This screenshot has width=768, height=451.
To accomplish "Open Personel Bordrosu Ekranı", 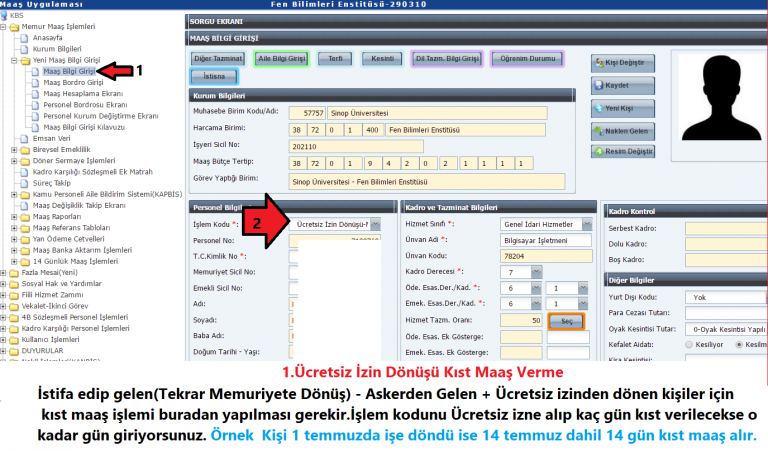I will pos(85,105).
